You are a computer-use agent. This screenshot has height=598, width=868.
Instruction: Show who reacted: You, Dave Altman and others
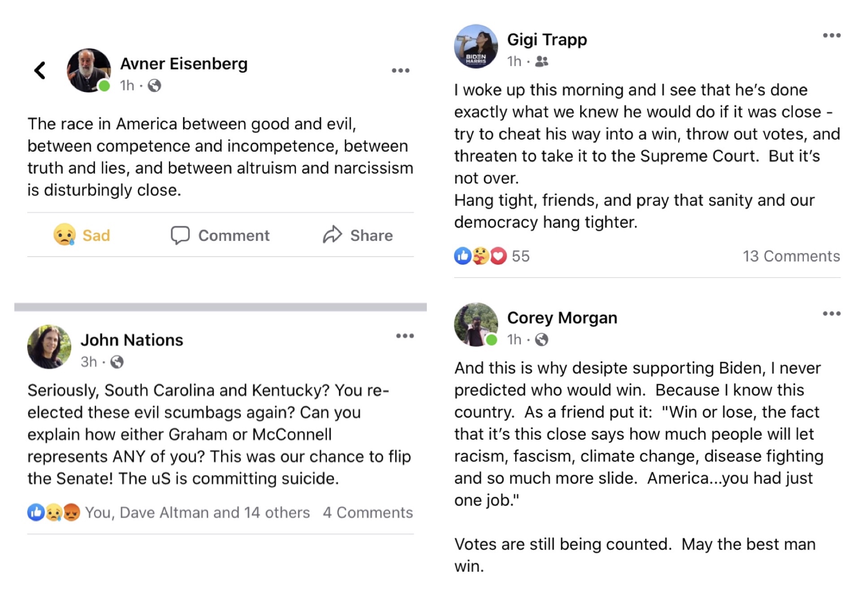point(197,512)
